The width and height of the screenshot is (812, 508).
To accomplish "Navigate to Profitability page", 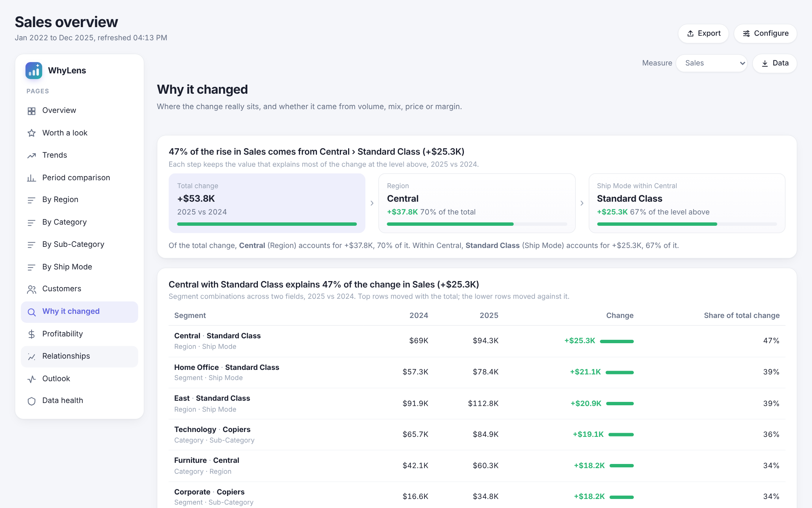I will (79, 334).
